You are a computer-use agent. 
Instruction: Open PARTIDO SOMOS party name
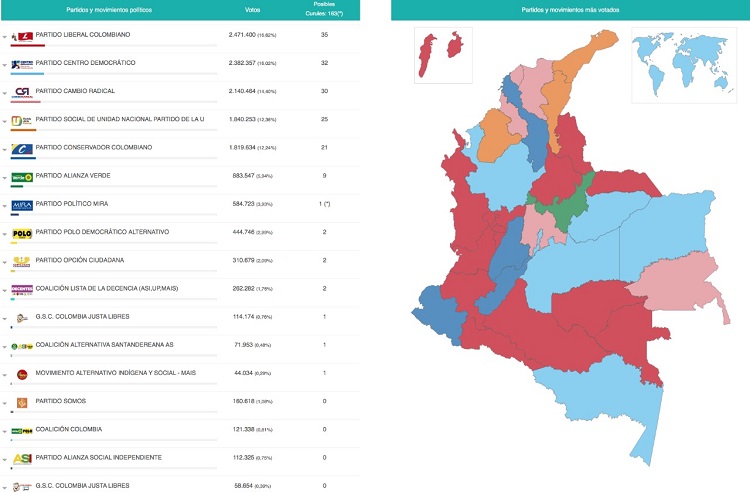tap(61, 401)
